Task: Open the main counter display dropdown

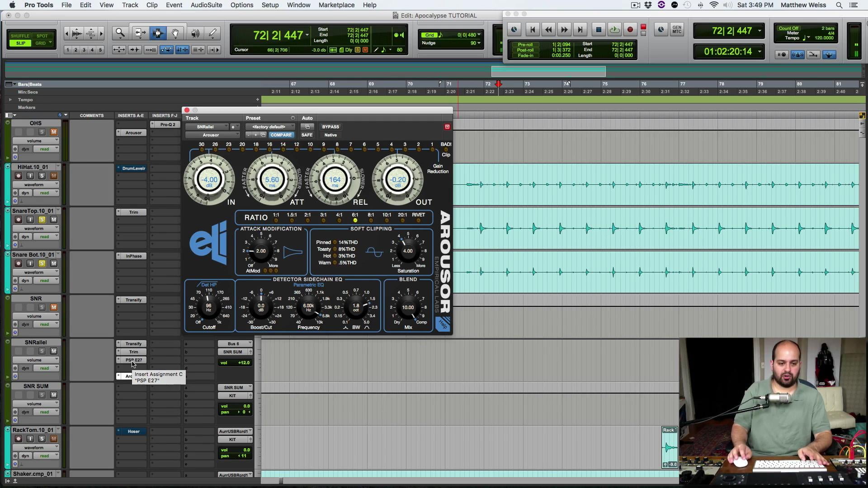Action: (307, 35)
